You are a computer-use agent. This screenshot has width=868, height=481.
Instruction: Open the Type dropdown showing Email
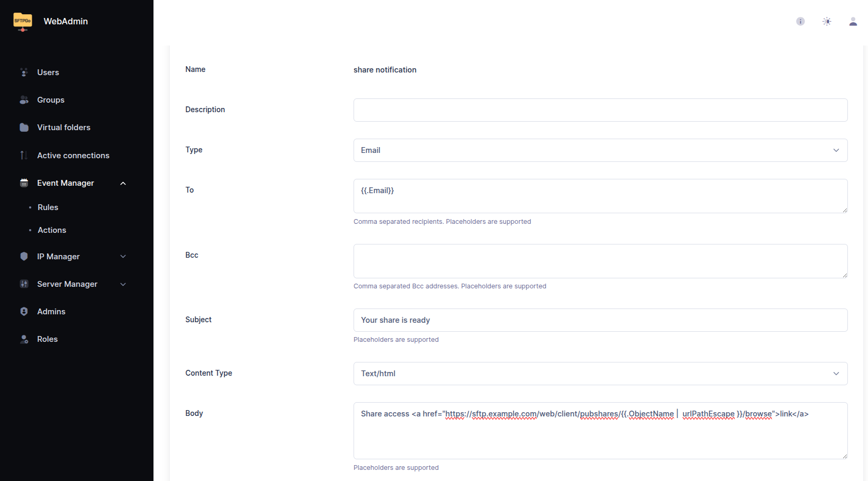click(600, 150)
